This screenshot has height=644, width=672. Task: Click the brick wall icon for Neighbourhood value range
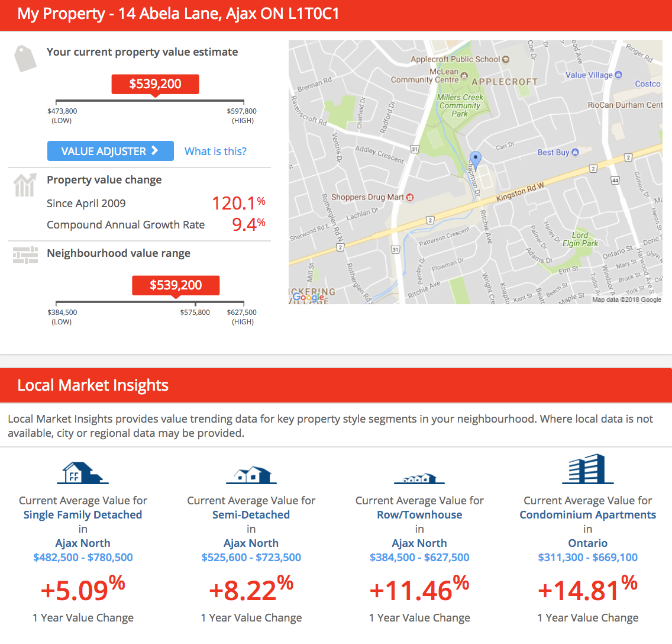(x=25, y=255)
